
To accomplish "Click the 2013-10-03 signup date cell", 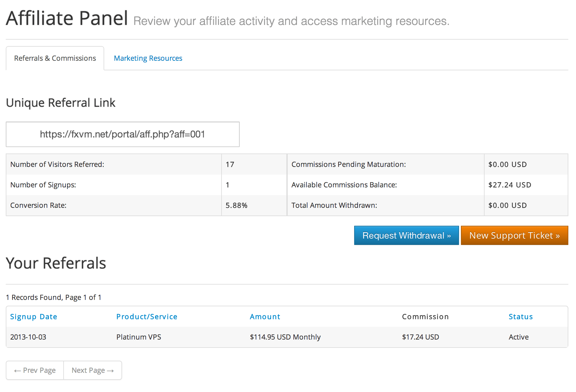I will (28, 337).
